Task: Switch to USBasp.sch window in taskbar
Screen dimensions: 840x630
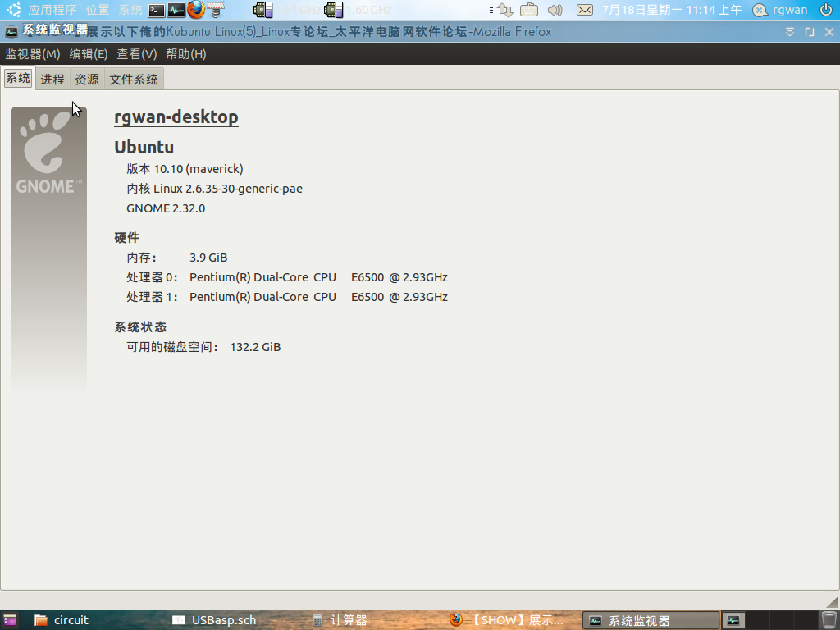Action: [x=214, y=620]
